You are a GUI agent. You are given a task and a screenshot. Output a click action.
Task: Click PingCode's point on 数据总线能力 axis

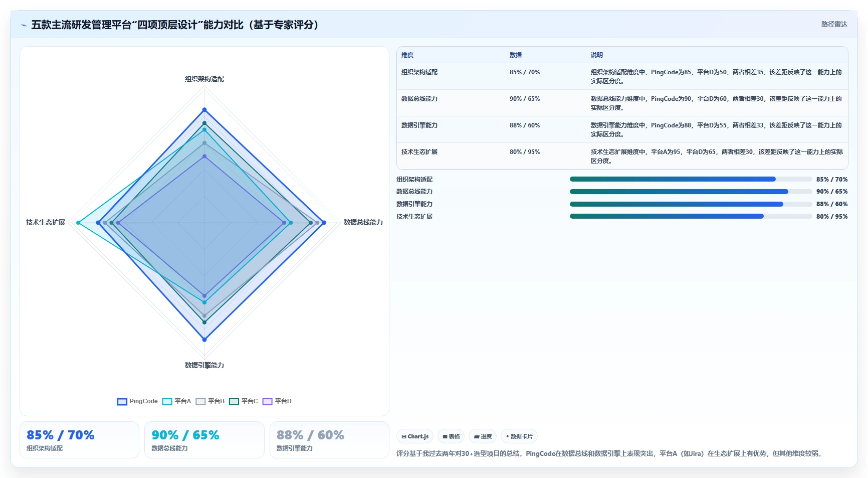[x=324, y=223]
